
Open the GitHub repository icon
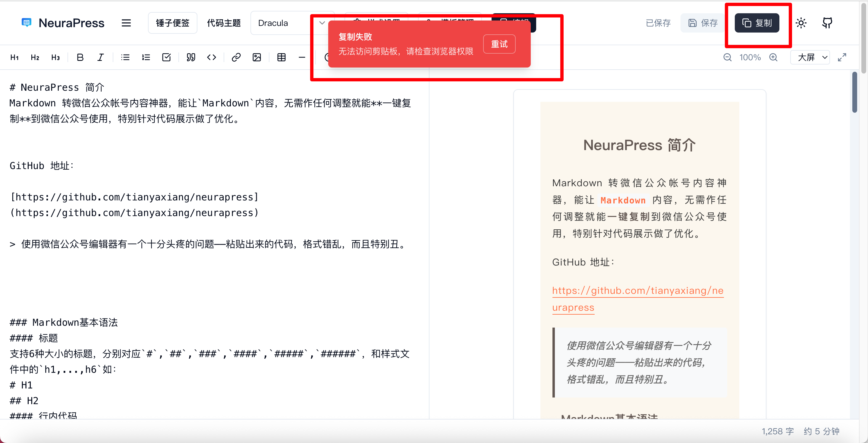(827, 23)
